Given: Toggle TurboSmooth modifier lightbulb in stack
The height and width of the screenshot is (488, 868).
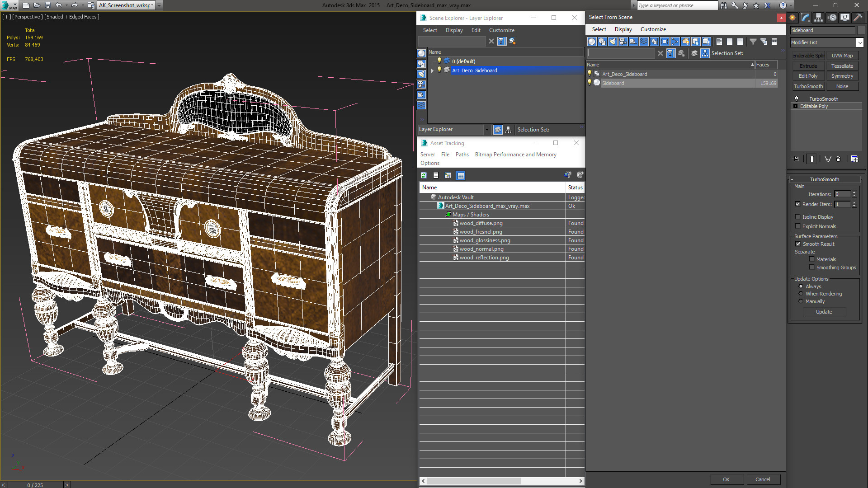Looking at the screenshot, I should 797,99.
